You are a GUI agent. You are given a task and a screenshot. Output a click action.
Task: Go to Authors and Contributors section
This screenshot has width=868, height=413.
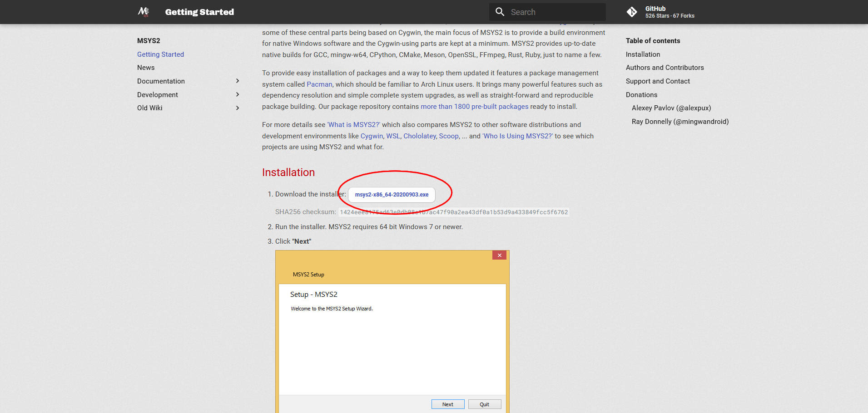coord(665,68)
